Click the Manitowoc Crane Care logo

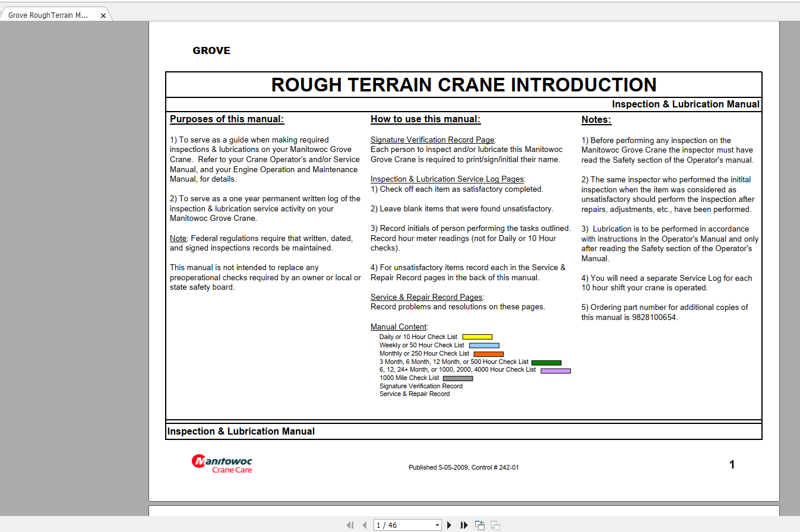222,464
